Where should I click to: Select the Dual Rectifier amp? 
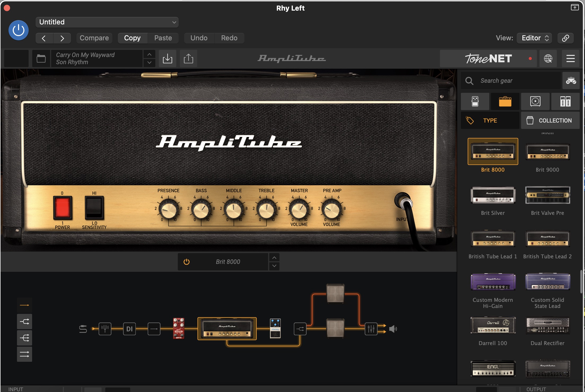[x=547, y=325]
